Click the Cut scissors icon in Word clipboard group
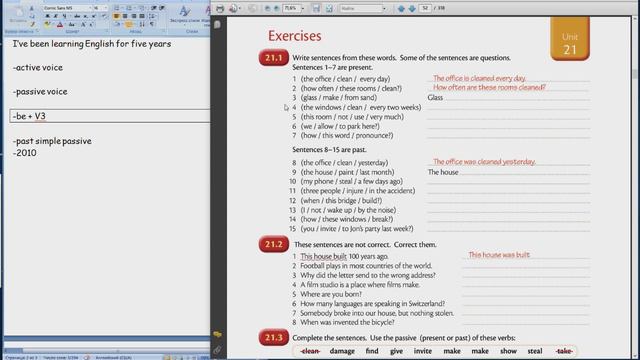Viewport: 640px width, 360px height. tap(31, 8)
